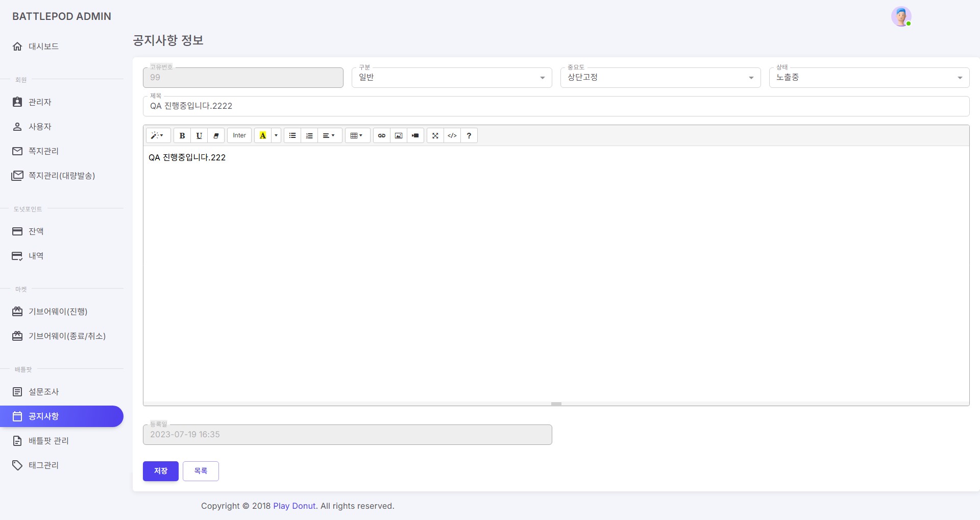Insert an unordered bullet list
The image size is (980, 520).
tap(292, 135)
